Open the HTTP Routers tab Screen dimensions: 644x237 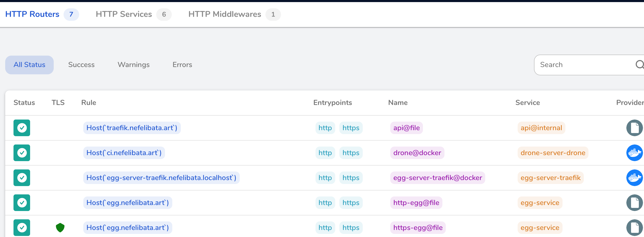pyautogui.click(x=32, y=14)
